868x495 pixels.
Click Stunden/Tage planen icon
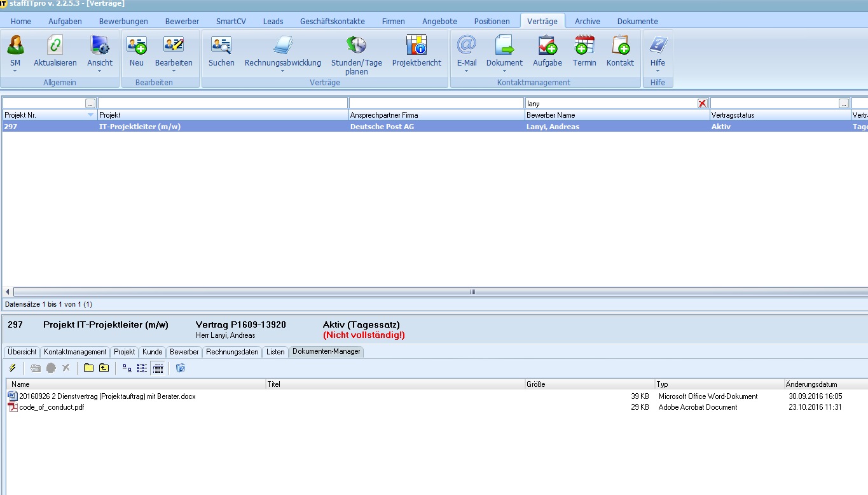pyautogui.click(x=356, y=45)
